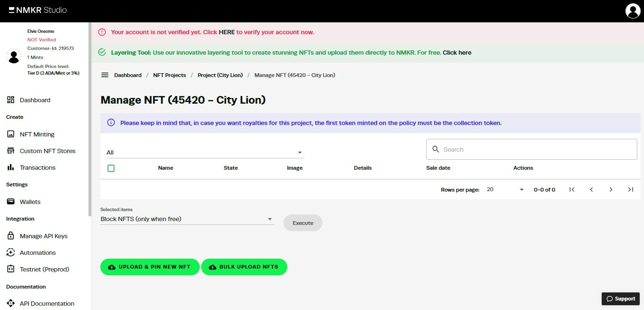Screen dimensions: 644x310
Task: Click the Image column header
Action: click(x=294, y=168)
